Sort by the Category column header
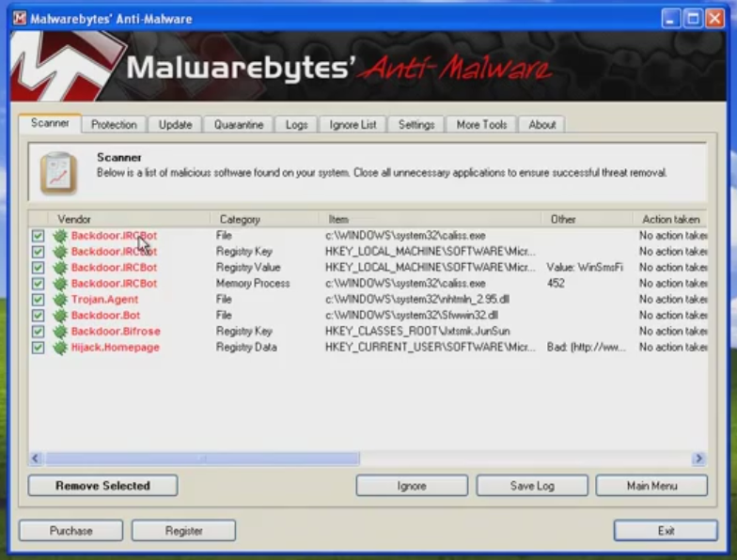This screenshot has width=737, height=560. pos(264,219)
